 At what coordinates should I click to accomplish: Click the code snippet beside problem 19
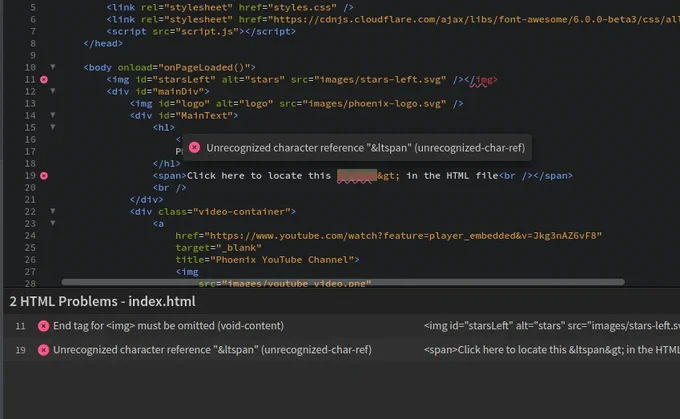click(552, 350)
